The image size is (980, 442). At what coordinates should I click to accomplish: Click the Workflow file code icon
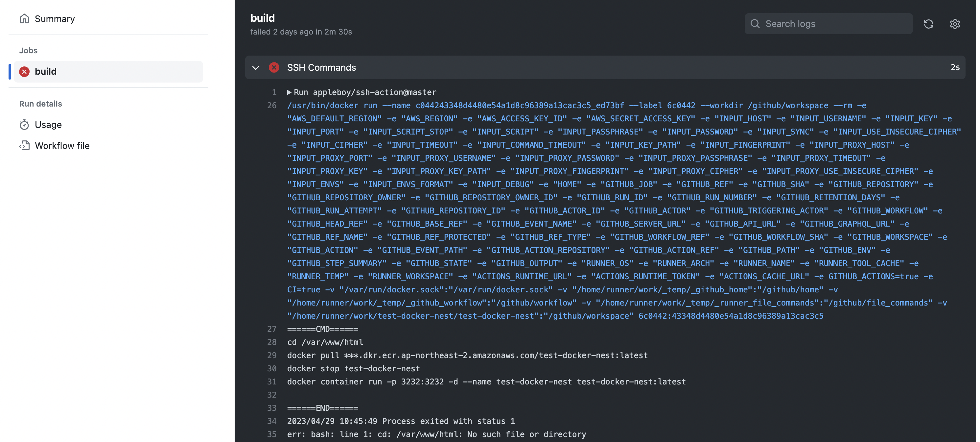(x=24, y=146)
